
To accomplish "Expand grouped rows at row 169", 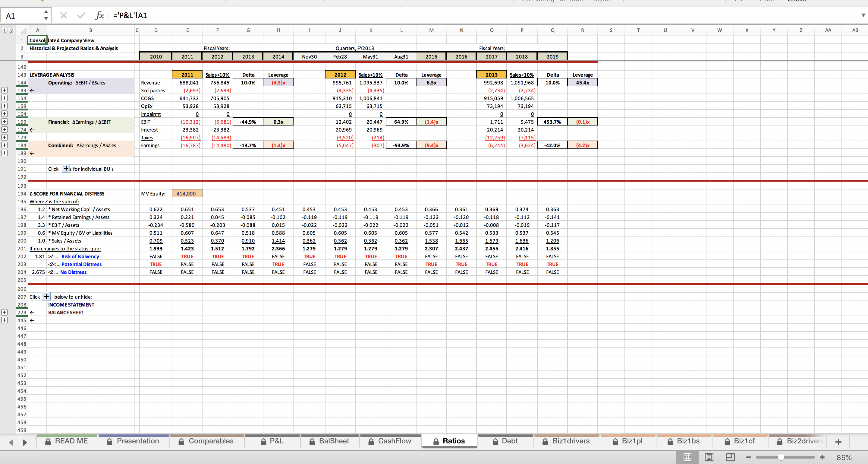I will [5, 121].
